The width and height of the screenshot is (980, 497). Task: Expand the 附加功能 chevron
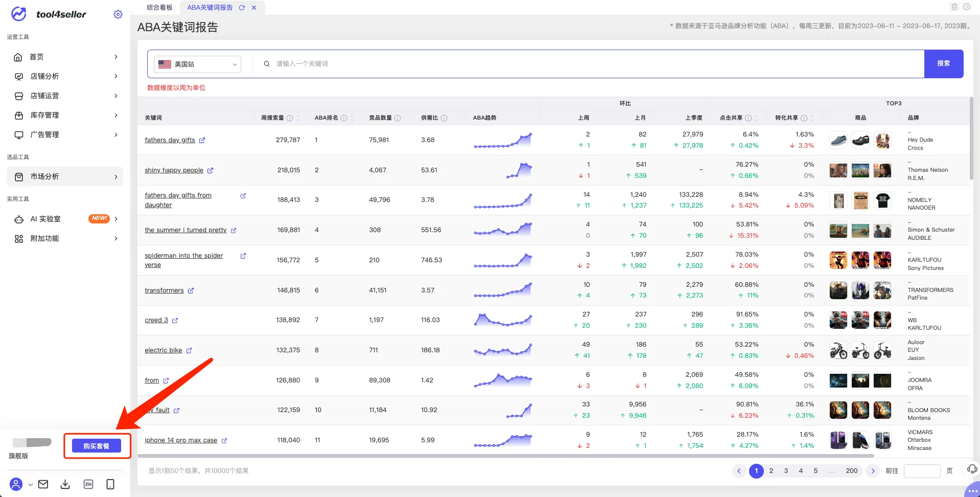[x=116, y=238]
